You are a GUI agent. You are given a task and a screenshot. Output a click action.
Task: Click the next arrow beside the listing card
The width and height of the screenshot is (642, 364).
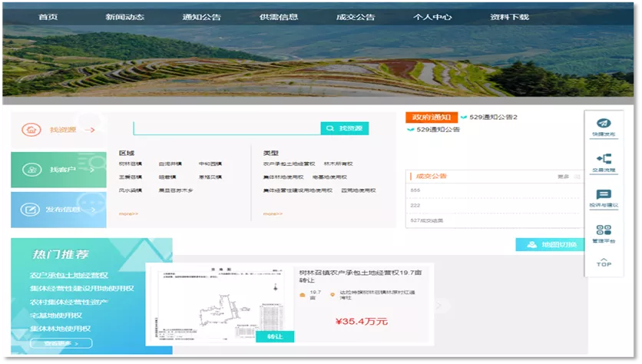point(439,306)
